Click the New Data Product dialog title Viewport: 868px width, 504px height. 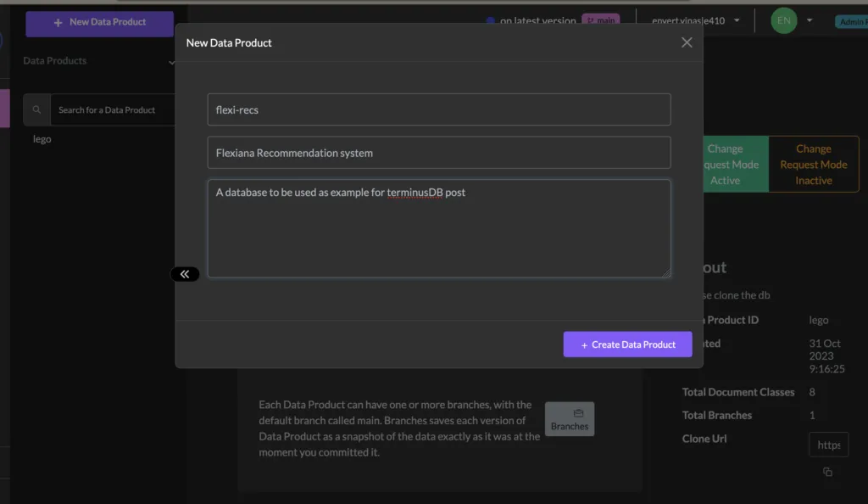click(x=229, y=42)
